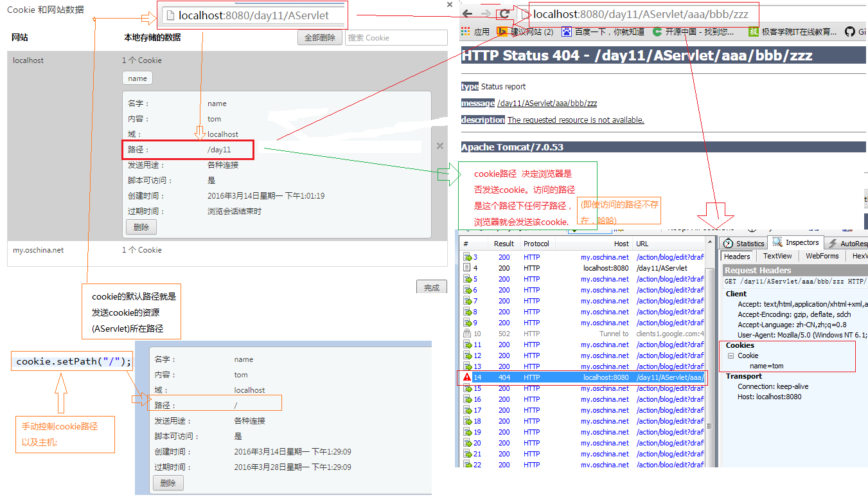Remove the name cookie with the x icon
This screenshot has height=504, width=868.
tap(440, 146)
